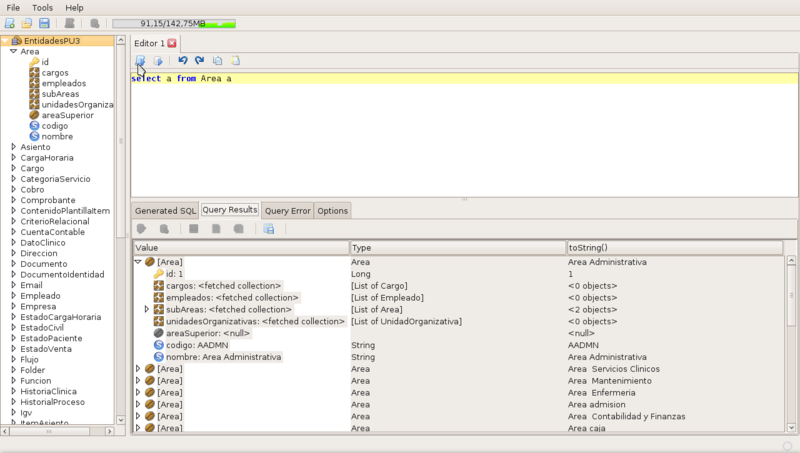Click the paste icon in editor toolbar

pyautogui.click(x=235, y=60)
